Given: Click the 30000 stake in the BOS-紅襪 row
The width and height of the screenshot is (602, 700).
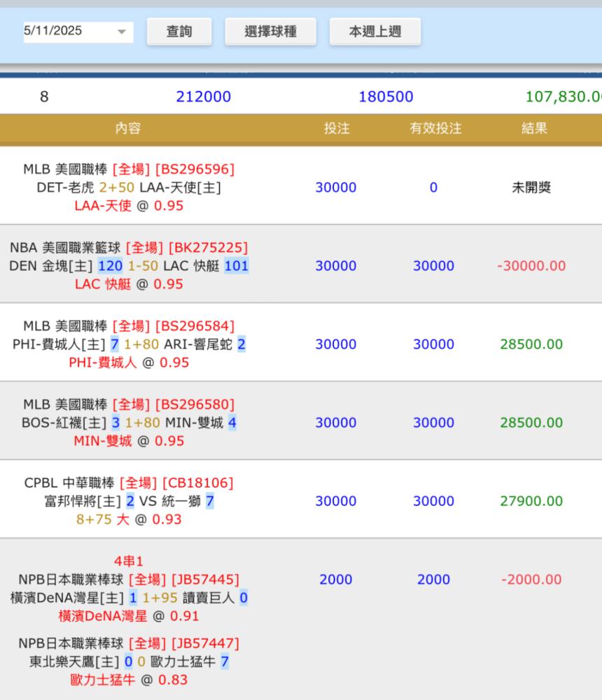Looking at the screenshot, I should [336, 423].
